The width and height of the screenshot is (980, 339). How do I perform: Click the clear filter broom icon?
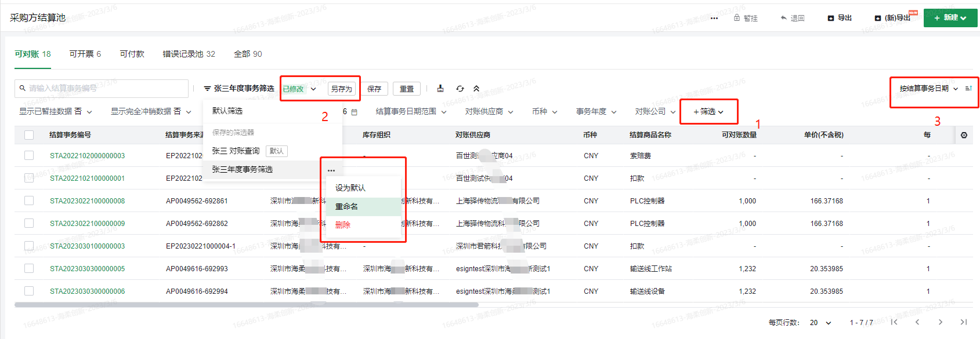point(440,89)
